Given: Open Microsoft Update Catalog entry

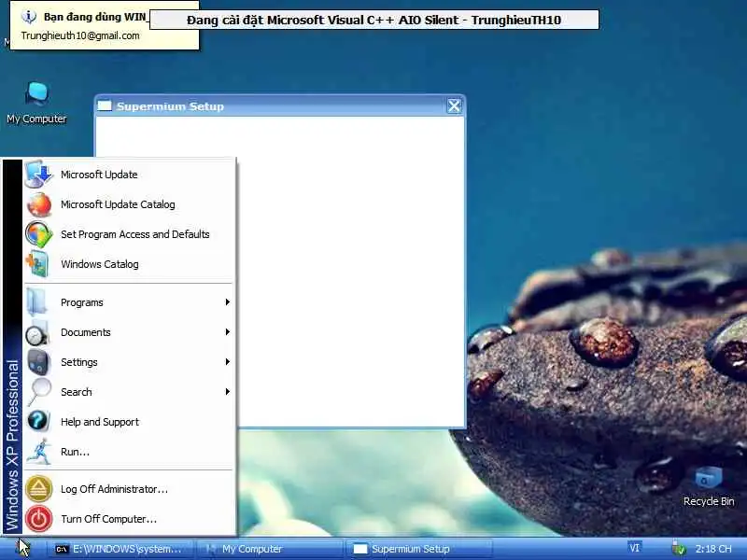Looking at the screenshot, I should (x=129, y=204).
